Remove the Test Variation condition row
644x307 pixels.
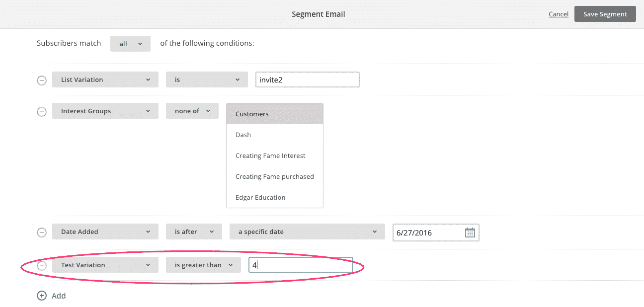click(42, 265)
